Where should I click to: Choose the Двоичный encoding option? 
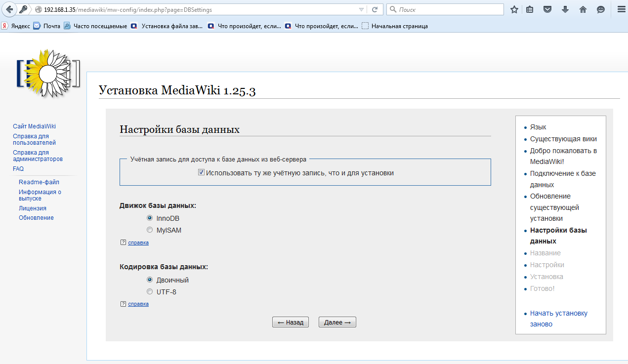point(150,280)
